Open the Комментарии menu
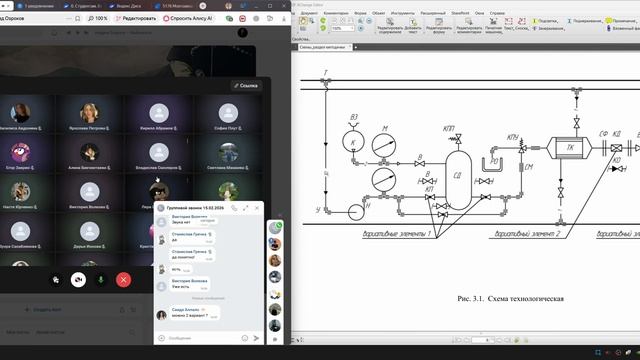This screenshot has height=360, width=640. (x=336, y=13)
